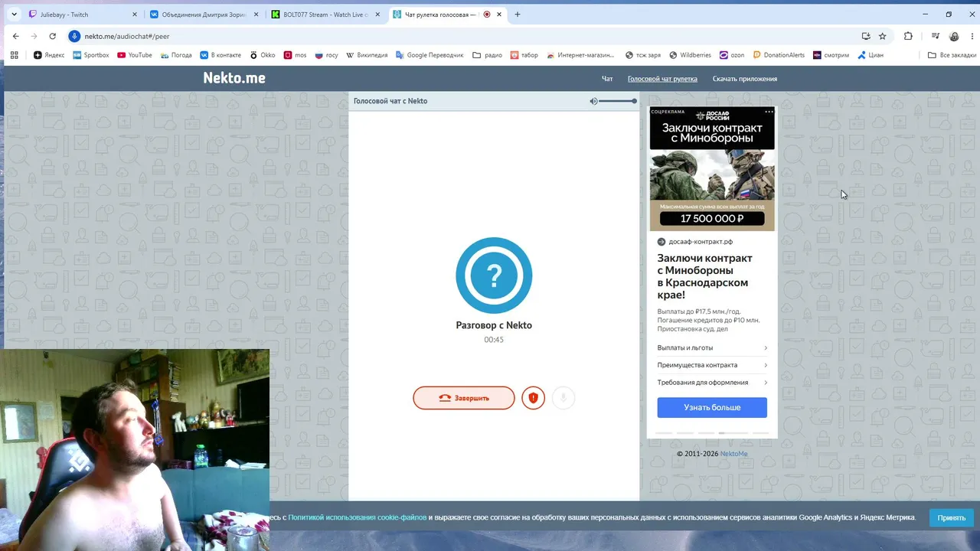
Task: Click the question mark caller avatar
Action: (494, 275)
